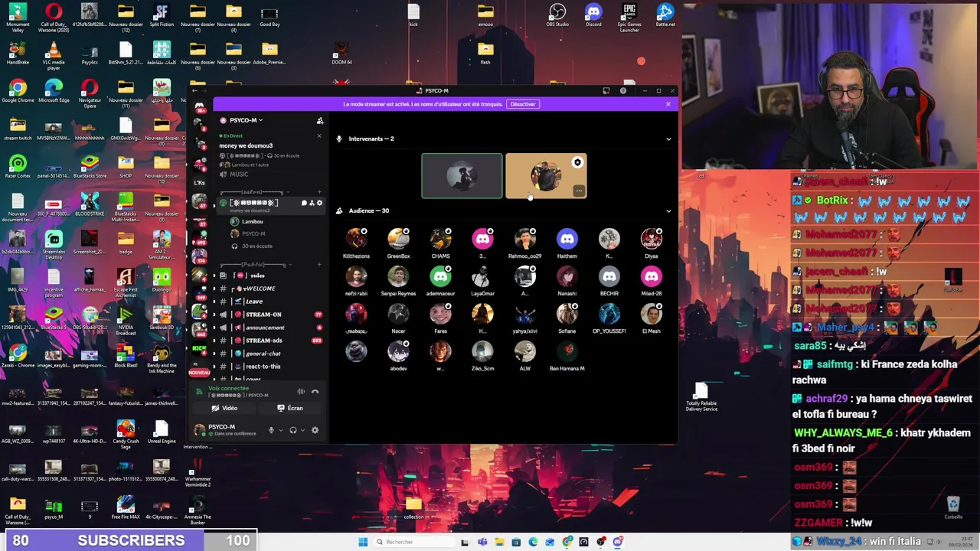Viewport: 980px width, 551px height.
Task: Open the more options button on tan speaker tile
Action: coord(579,191)
